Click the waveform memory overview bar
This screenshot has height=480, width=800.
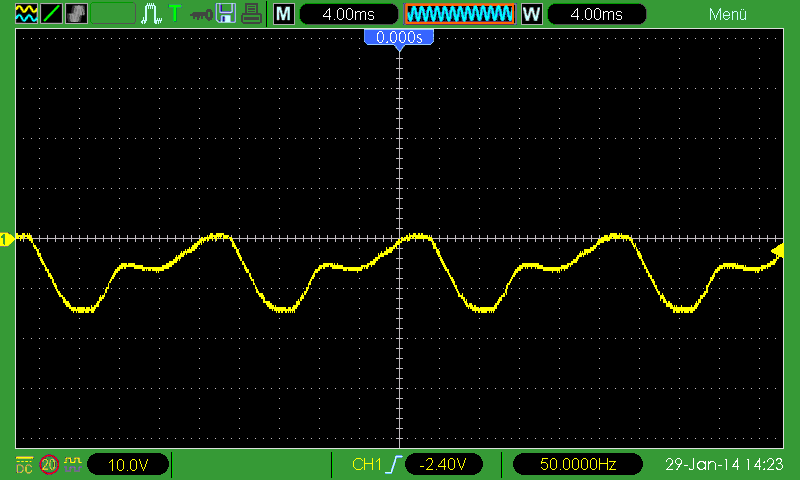point(460,14)
